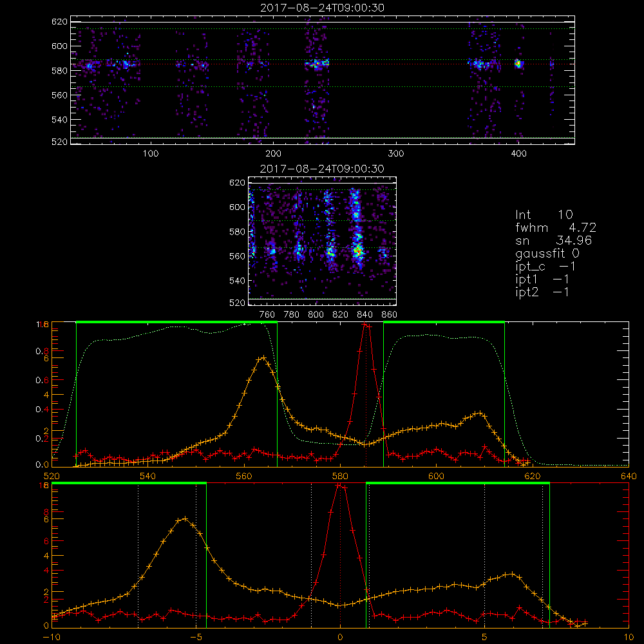This screenshot has width=644, height=644.
Task: Click the orange peak near -5 in centered plot
Action: [x=185, y=518]
